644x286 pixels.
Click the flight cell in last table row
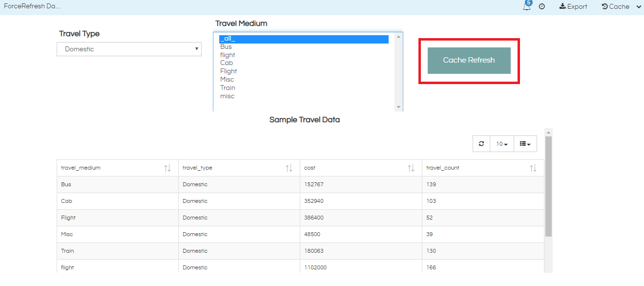click(x=118, y=267)
